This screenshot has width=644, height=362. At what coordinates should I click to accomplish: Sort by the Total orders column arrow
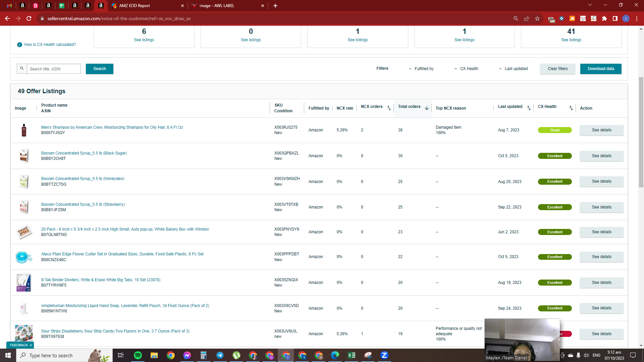[427, 108]
